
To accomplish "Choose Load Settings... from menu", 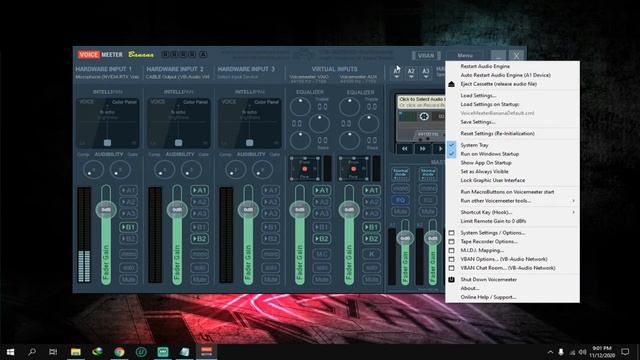I will [478, 96].
